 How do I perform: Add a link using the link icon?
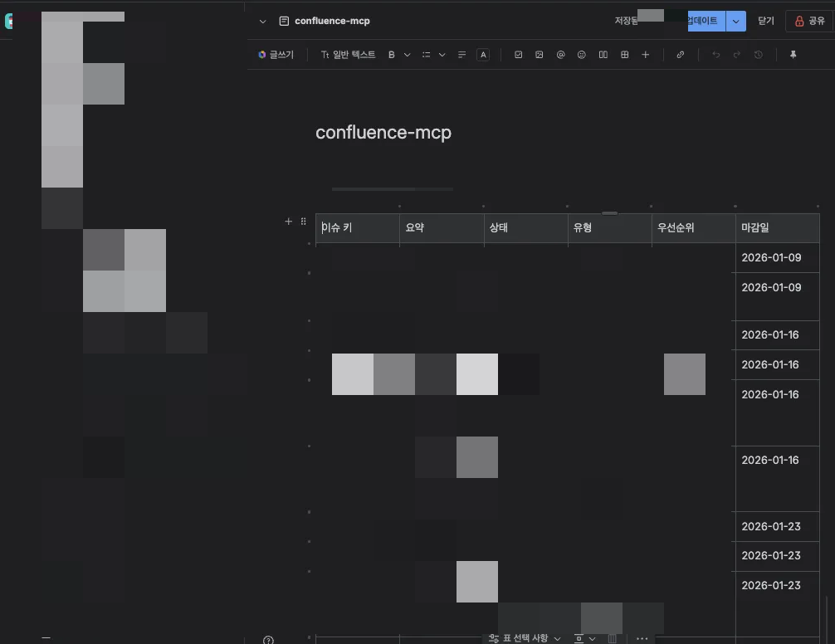pos(680,55)
